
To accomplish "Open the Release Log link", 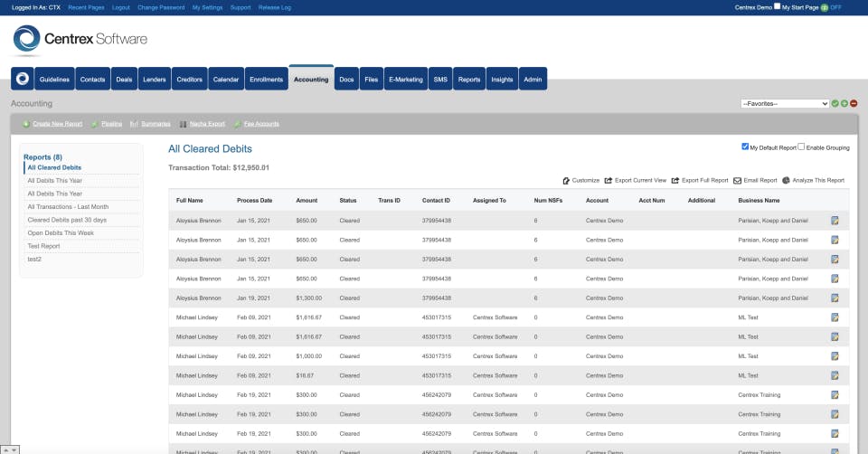I will click(x=275, y=8).
